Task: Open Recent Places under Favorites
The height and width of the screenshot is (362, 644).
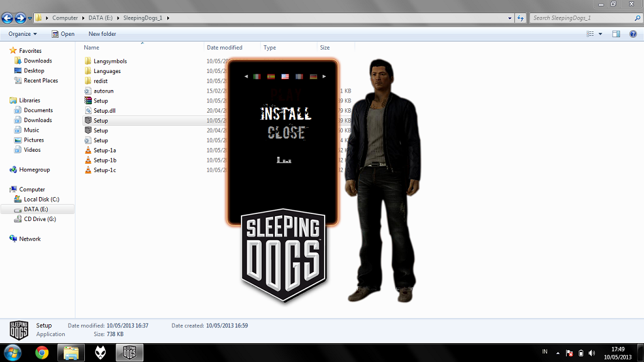Action: click(x=41, y=81)
